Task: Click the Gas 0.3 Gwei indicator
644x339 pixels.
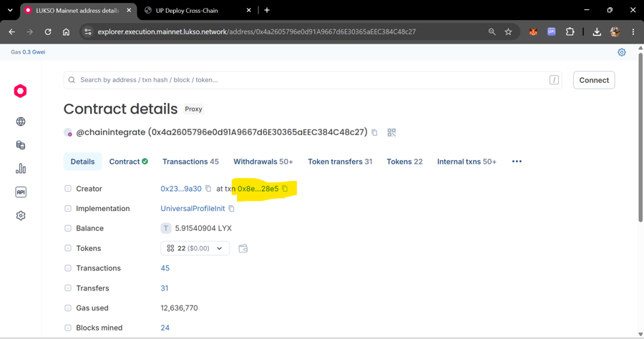Action: tap(28, 52)
